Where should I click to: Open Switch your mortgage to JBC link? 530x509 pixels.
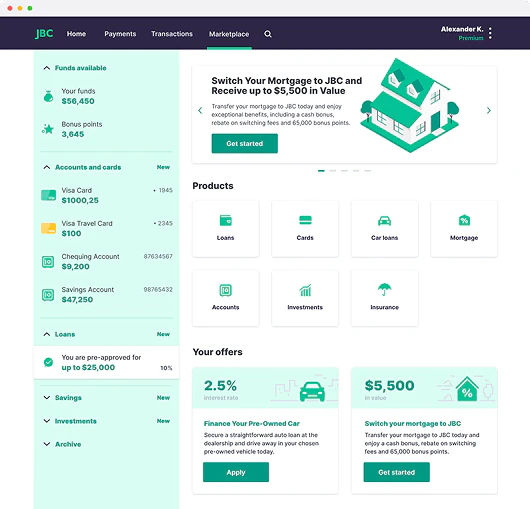click(413, 423)
